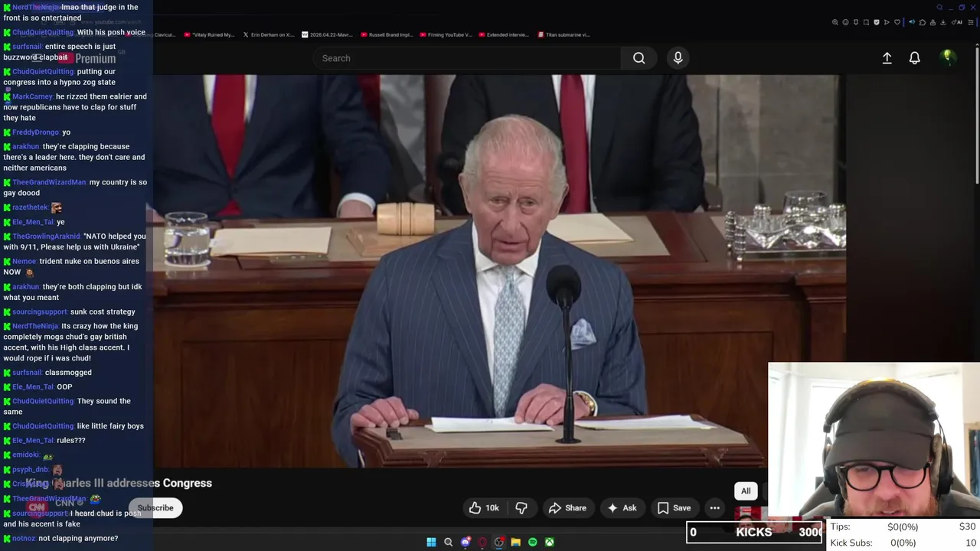Click the Share button under video

pyautogui.click(x=567, y=507)
